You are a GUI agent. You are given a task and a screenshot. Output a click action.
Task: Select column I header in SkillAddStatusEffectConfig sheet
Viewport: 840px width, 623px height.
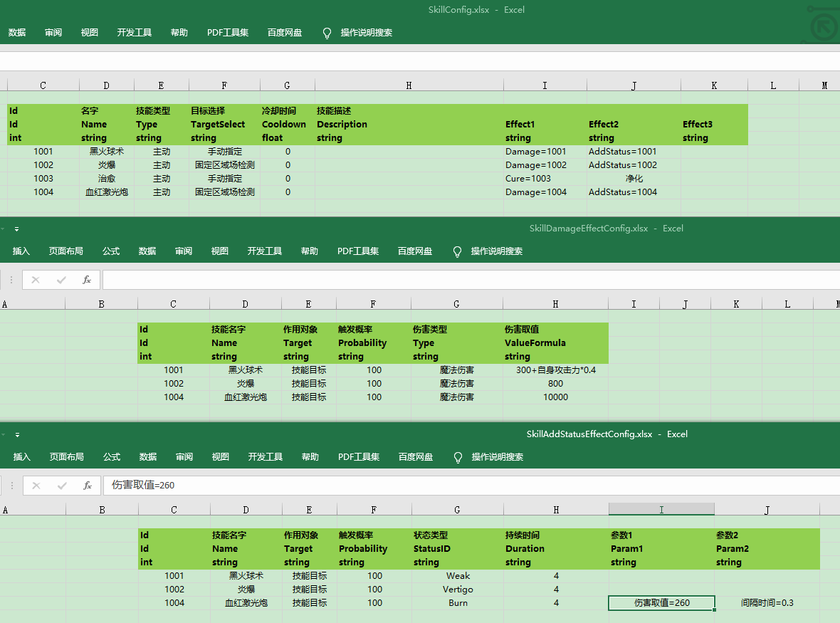pyautogui.click(x=661, y=509)
